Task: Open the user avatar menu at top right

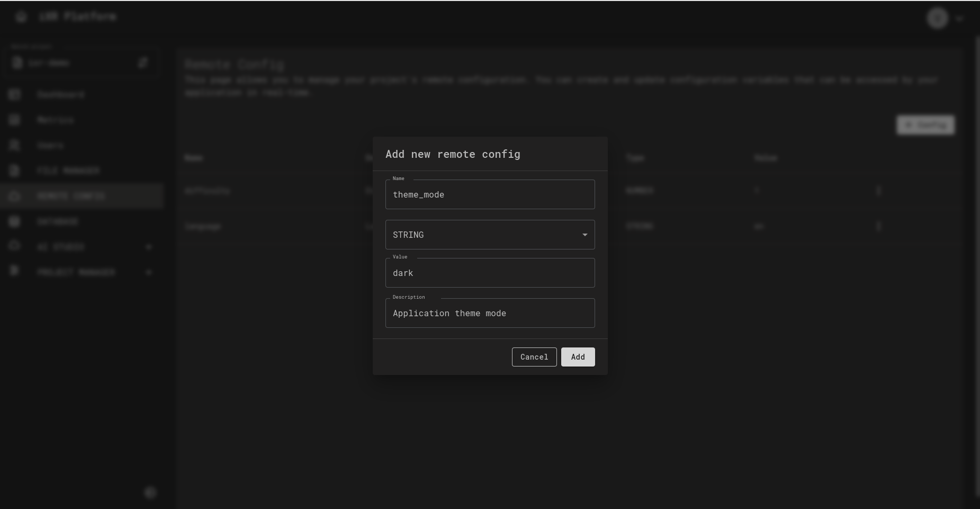Action: coord(938,18)
